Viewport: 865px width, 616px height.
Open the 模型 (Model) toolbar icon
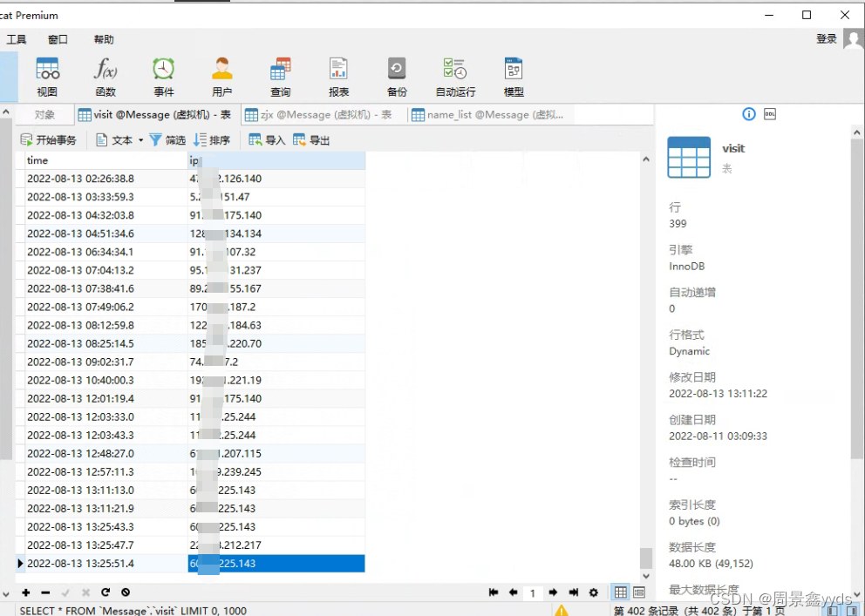pos(514,78)
